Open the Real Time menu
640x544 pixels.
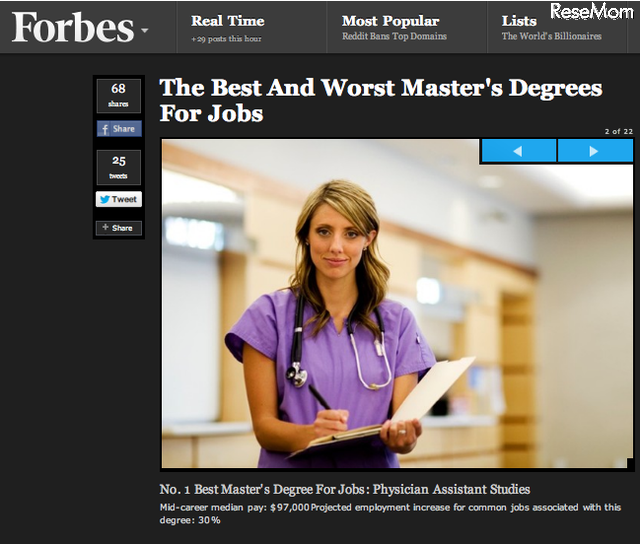click(x=228, y=21)
